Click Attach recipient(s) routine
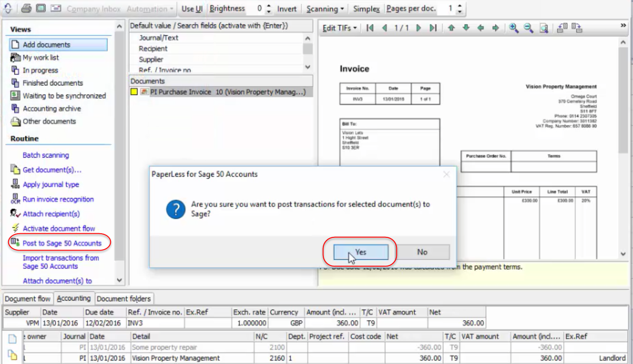Viewport: 633px width, 364px height. tap(51, 214)
